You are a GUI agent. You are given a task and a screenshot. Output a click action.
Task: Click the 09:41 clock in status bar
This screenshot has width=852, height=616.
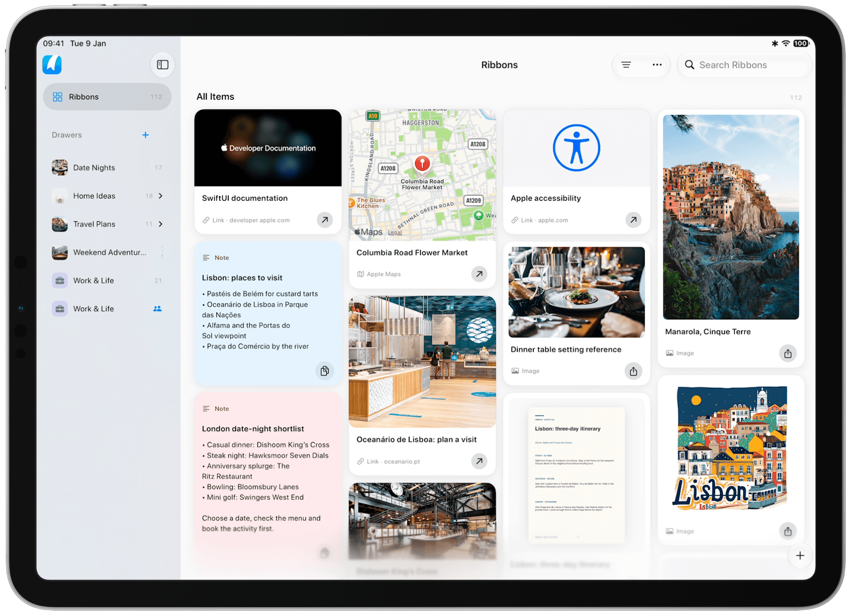pos(54,44)
